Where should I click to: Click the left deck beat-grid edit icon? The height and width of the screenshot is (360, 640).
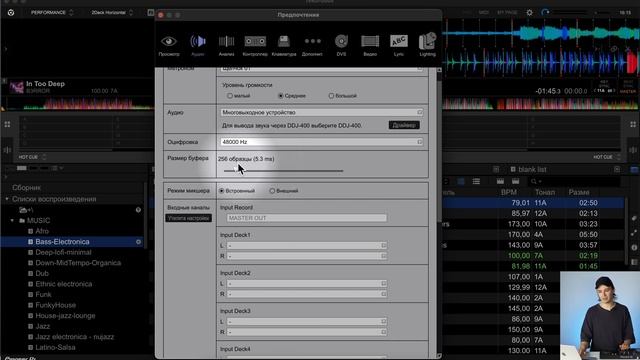tap(7, 150)
